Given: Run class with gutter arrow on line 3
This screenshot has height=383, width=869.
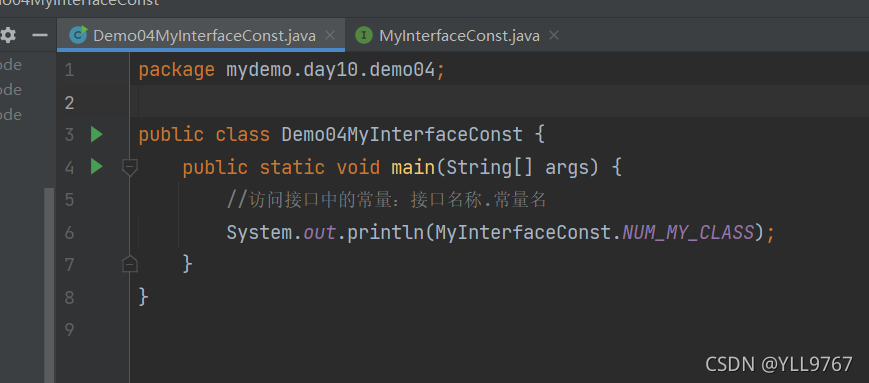Looking at the screenshot, I should point(97,134).
